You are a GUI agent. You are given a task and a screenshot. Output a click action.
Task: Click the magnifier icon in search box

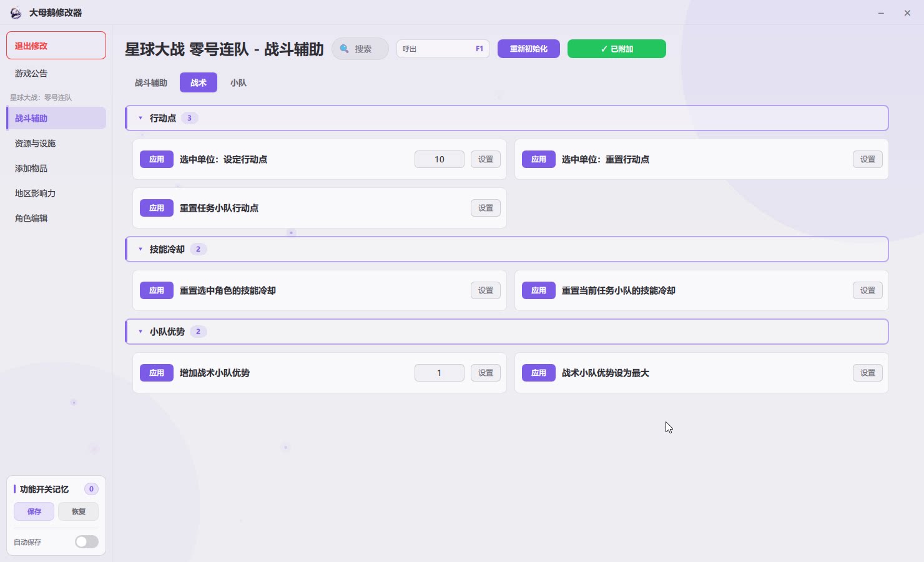pyautogui.click(x=344, y=49)
